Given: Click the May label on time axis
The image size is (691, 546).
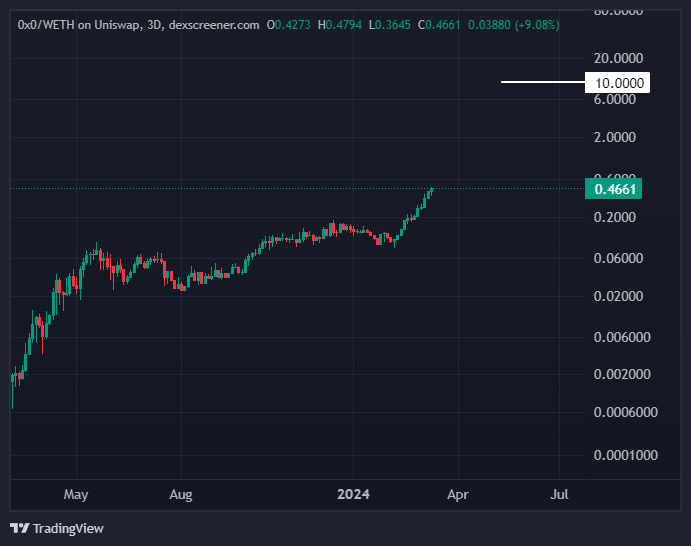Looking at the screenshot, I should pos(76,494).
